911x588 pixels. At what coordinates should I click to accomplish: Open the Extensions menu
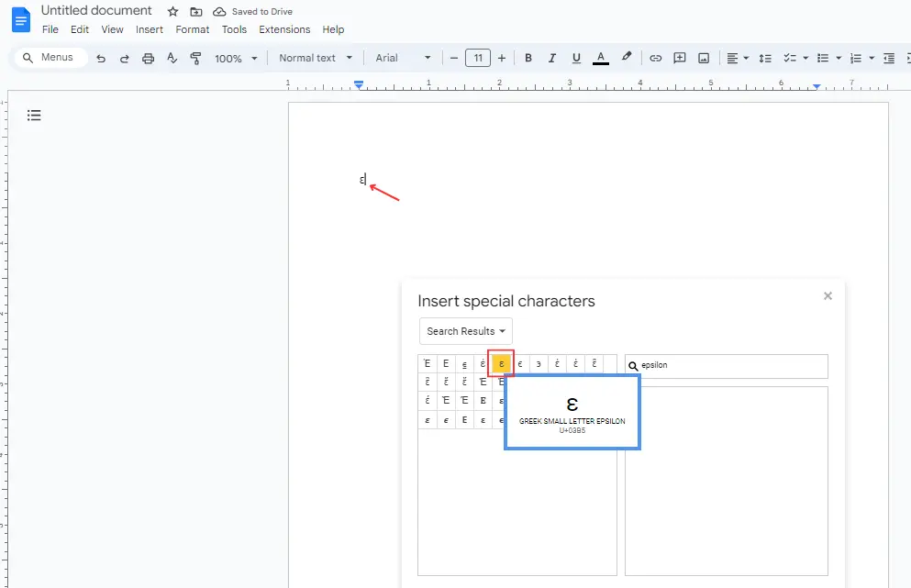pos(284,29)
